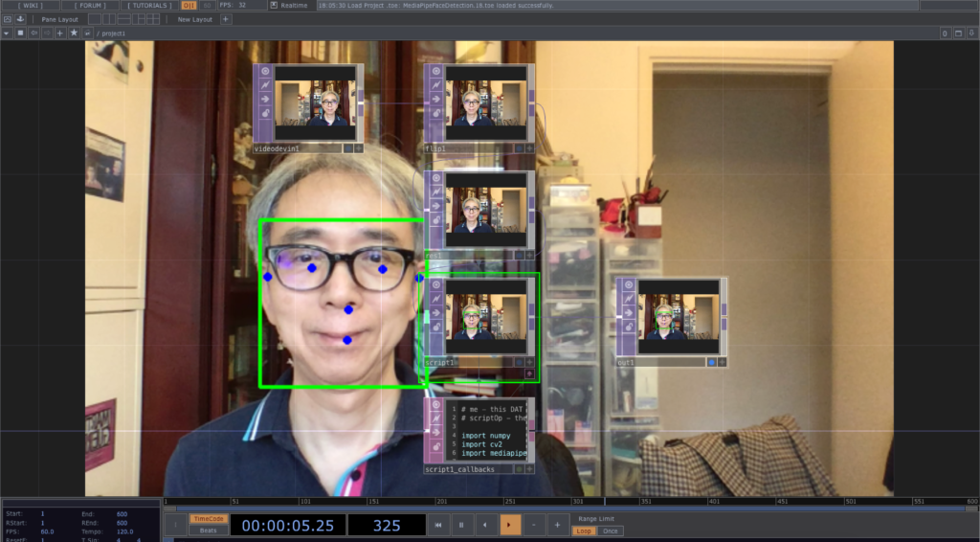Click the frame number 325 field
This screenshot has width=980, height=542.
pos(387,526)
